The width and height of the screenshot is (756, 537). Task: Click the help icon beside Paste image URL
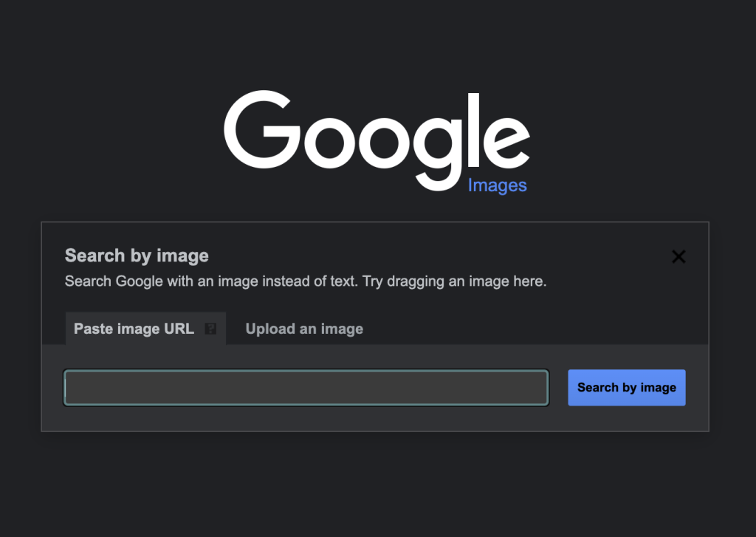point(210,329)
